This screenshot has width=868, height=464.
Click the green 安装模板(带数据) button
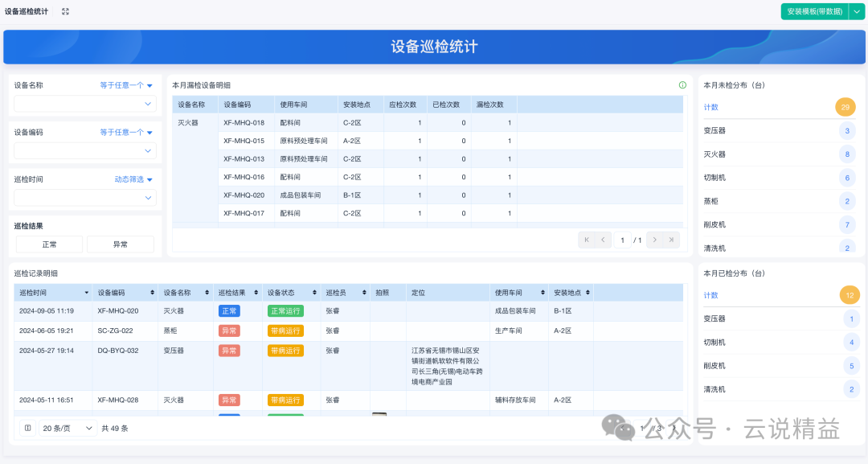click(x=814, y=11)
